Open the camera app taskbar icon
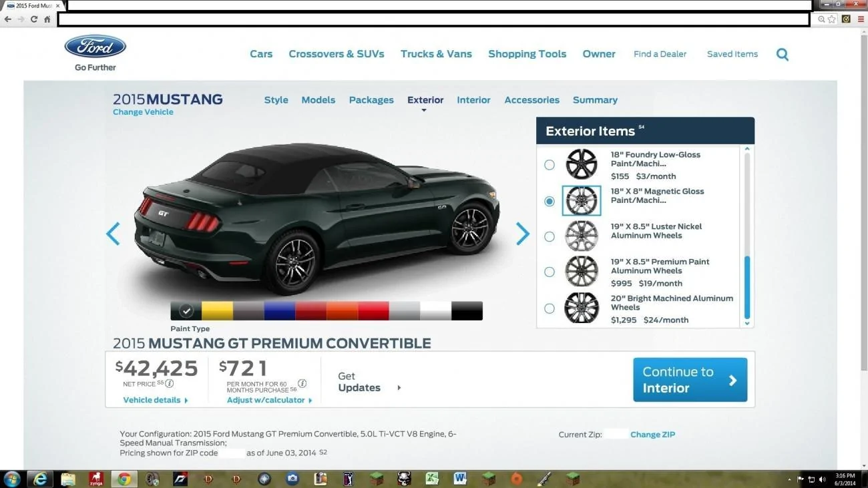Screen dimensions: 868x488 [x=292, y=479]
